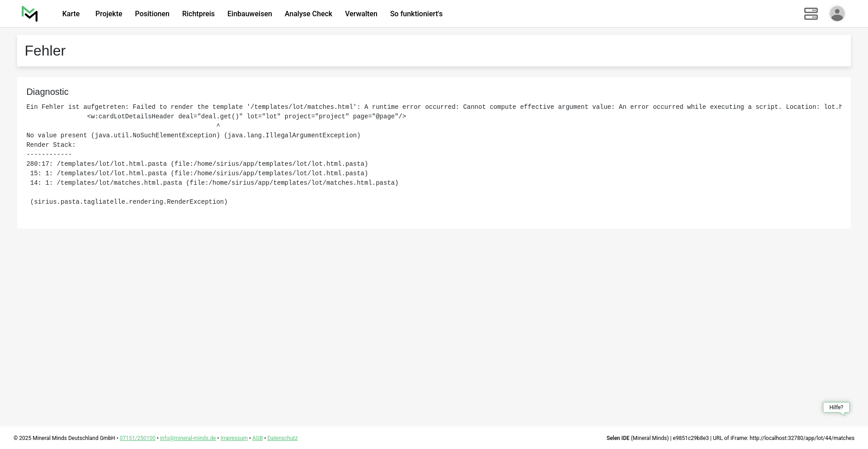Viewport: 868px width, 449px height.
Task: Go to Projekte in navigation
Action: point(108,14)
